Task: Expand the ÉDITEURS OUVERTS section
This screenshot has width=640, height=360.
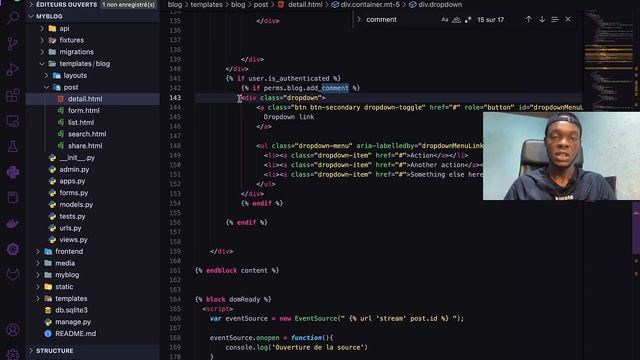Action: coord(31,4)
